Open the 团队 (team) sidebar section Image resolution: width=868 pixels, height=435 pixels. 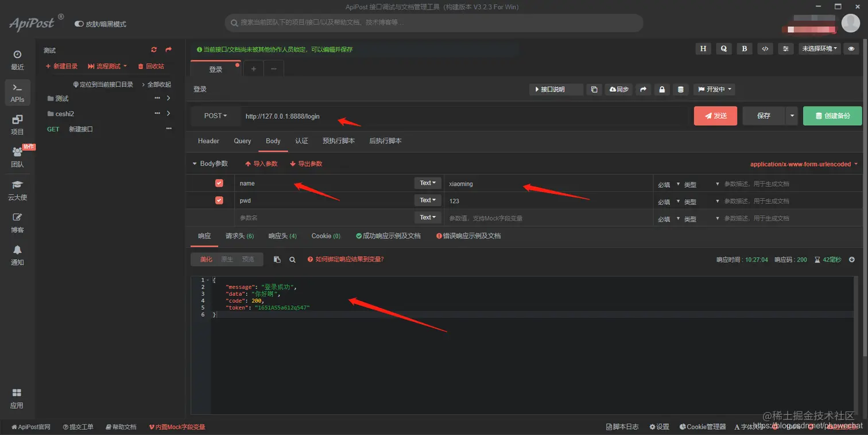(17, 157)
